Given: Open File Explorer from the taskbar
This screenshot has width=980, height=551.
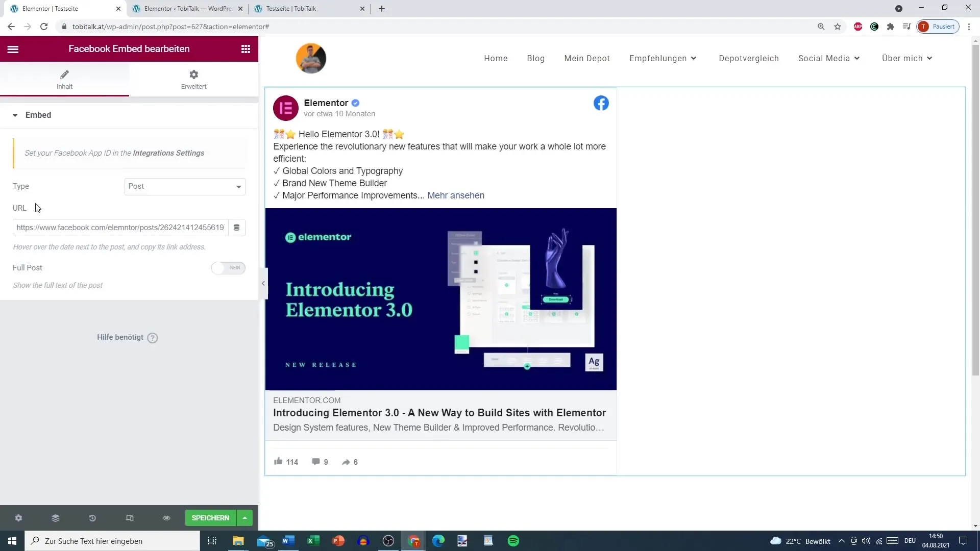Looking at the screenshot, I should (238, 541).
